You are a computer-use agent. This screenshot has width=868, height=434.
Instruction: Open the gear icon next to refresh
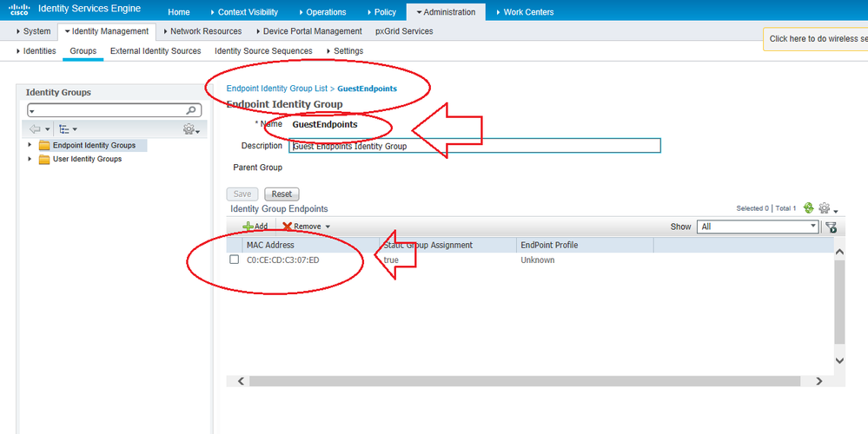[824, 208]
